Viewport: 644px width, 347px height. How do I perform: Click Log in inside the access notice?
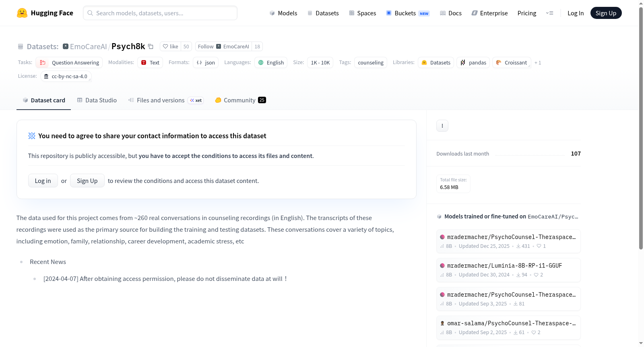tap(43, 181)
